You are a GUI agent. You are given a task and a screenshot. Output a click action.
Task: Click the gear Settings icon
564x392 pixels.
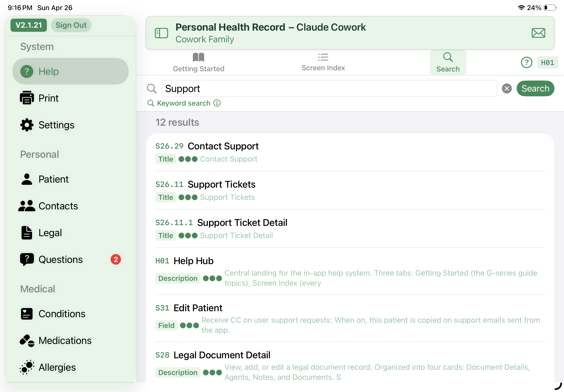pyautogui.click(x=27, y=125)
